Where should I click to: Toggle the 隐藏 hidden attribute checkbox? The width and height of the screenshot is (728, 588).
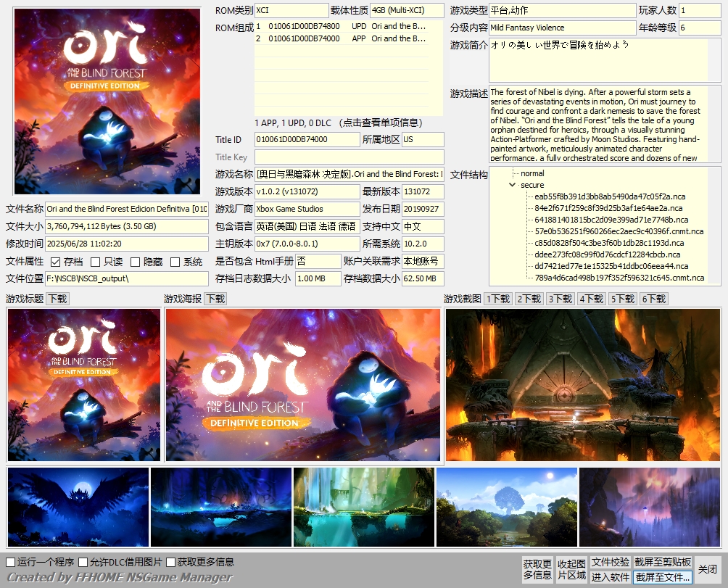point(135,262)
